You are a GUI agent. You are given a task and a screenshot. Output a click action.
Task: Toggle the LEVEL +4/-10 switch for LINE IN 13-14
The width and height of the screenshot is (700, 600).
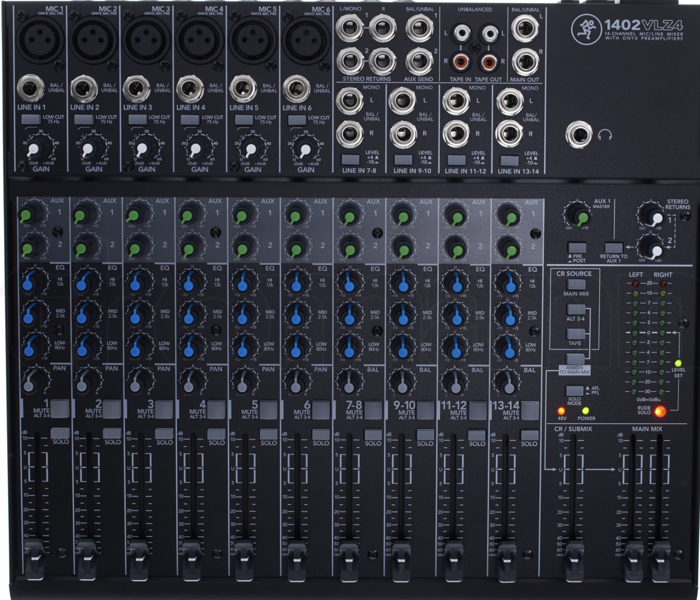coord(509,160)
